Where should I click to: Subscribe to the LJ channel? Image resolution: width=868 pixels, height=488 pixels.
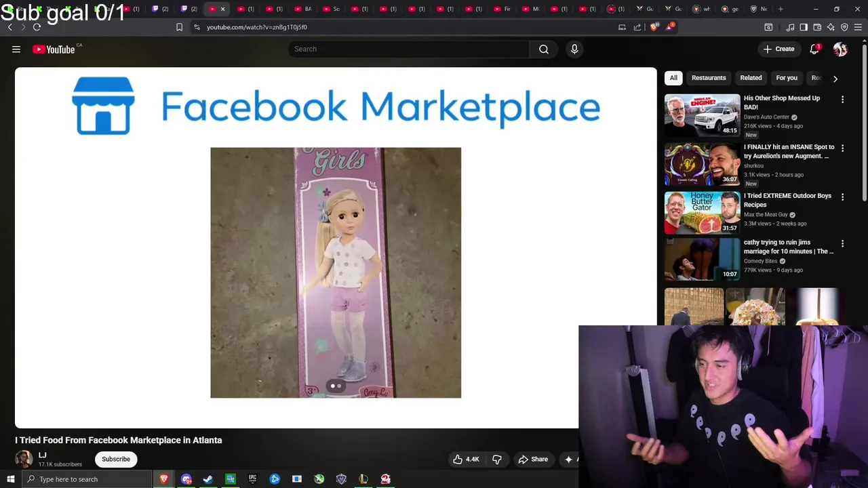pyautogui.click(x=116, y=459)
